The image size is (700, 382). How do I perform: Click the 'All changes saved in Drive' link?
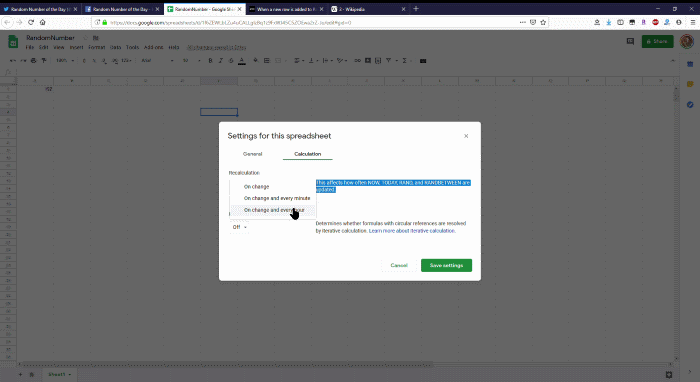(217, 47)
